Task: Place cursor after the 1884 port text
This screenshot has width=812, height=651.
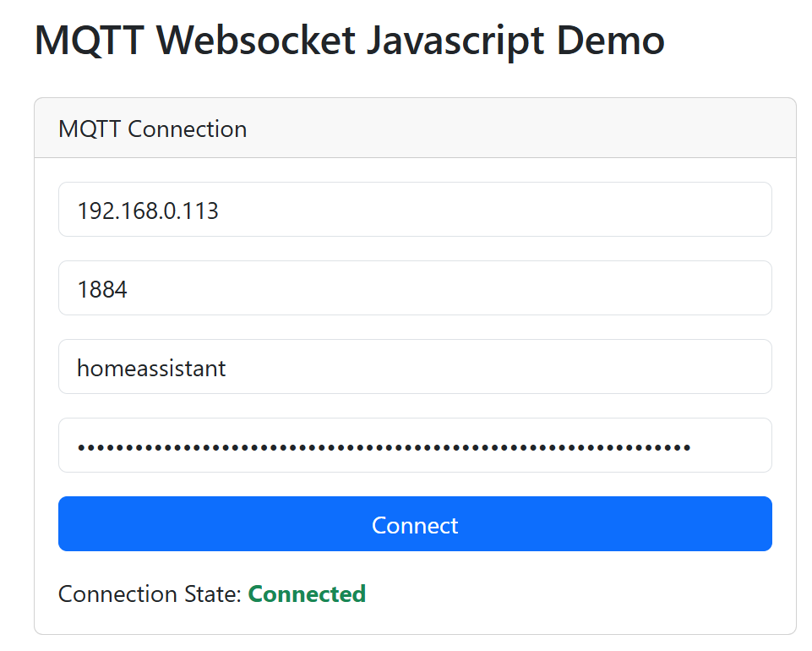Action: (128, 288)
